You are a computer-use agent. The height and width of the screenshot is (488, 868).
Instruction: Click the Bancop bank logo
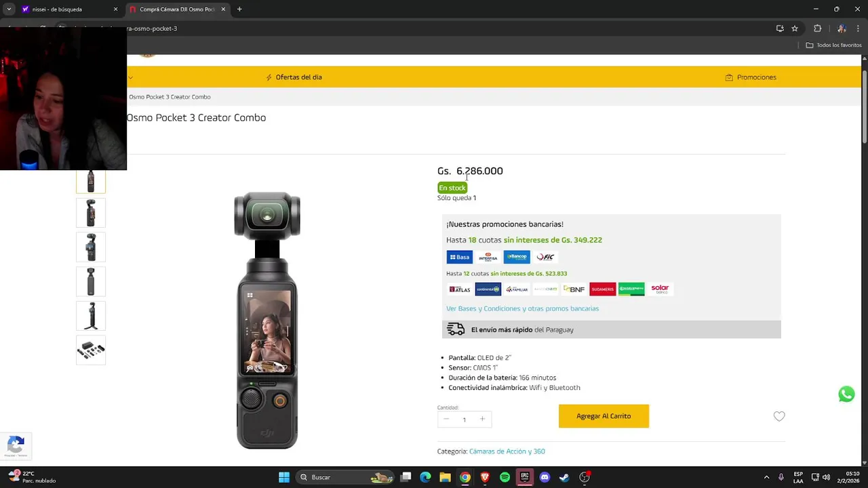click(517, 257)
